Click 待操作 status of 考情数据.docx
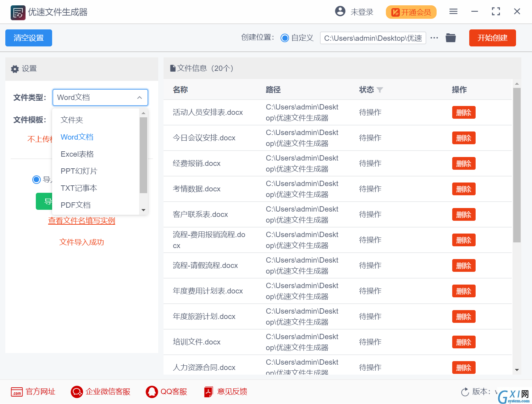Image resolution: width=532 pixels, height=404 pixels. pyautogui.click(x=370, y=189)
